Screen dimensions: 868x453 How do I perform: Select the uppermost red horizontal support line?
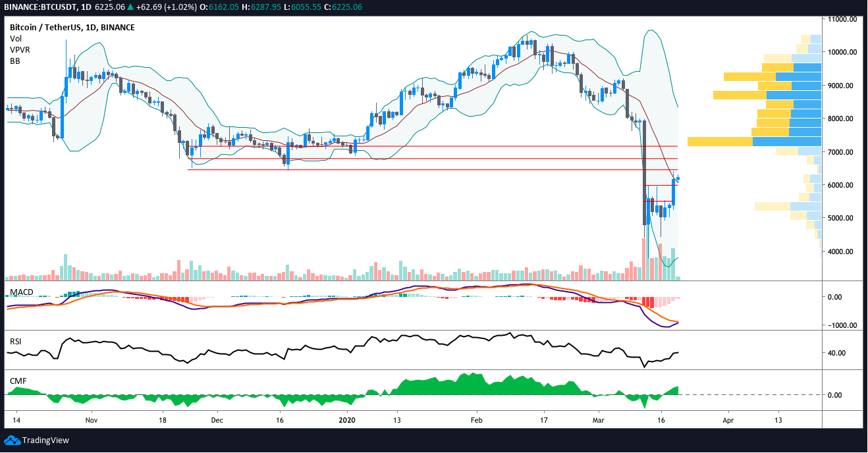pyautogui.click(x=433, y=146)
